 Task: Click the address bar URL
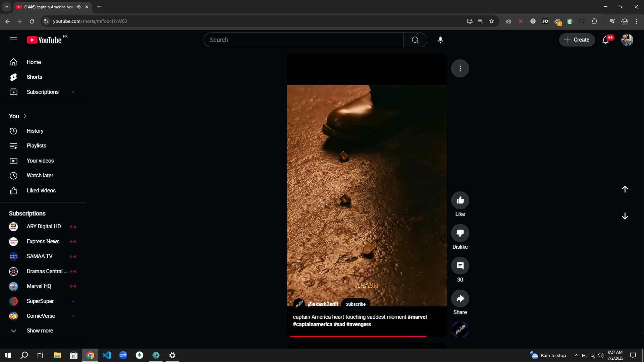(90, 21)
